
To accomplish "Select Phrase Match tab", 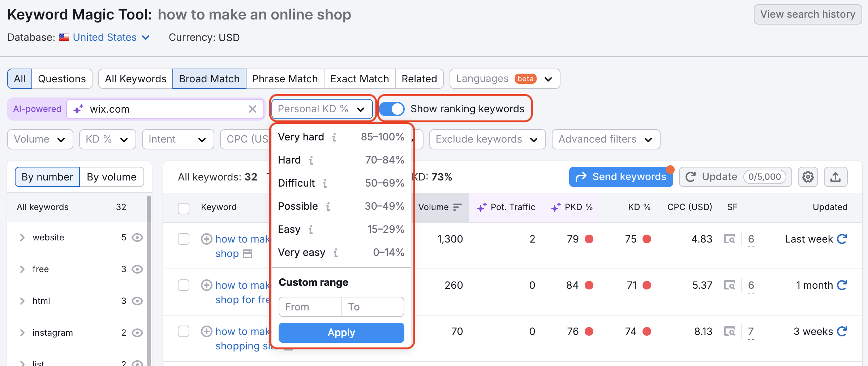I will (285, 79).
